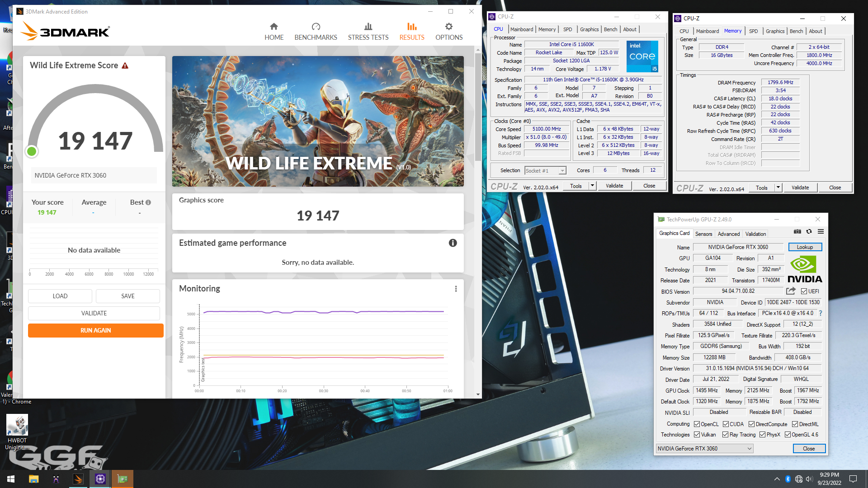The height and width of the screenshot is (488, 868).
Task: Click the Lookup button in GPU-Z
Action: [805, 247]
